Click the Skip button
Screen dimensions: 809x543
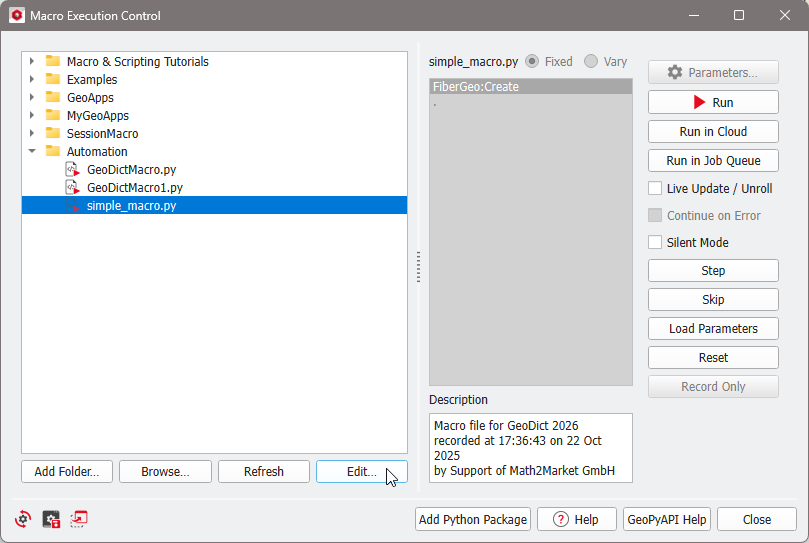click(713, 299)
